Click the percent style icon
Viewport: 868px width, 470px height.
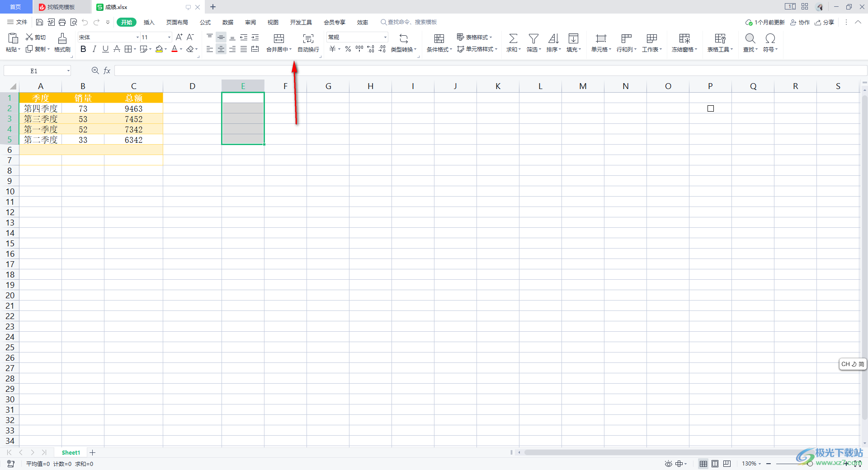(348, 49)
